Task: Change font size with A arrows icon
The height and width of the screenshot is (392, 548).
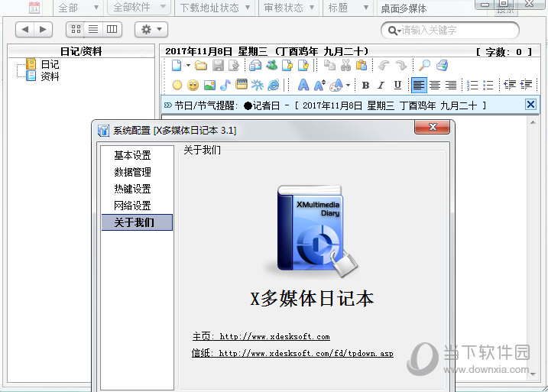Action: click(x=319, y=85)
